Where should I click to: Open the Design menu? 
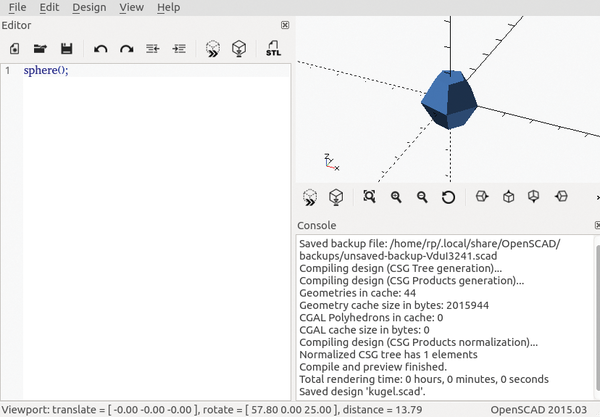click(89, 7)
